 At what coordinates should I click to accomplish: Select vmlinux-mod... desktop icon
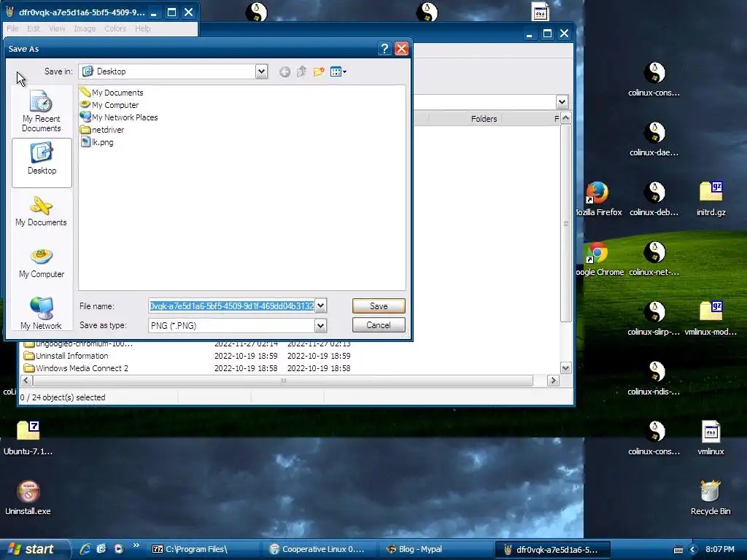pos(711,319)
